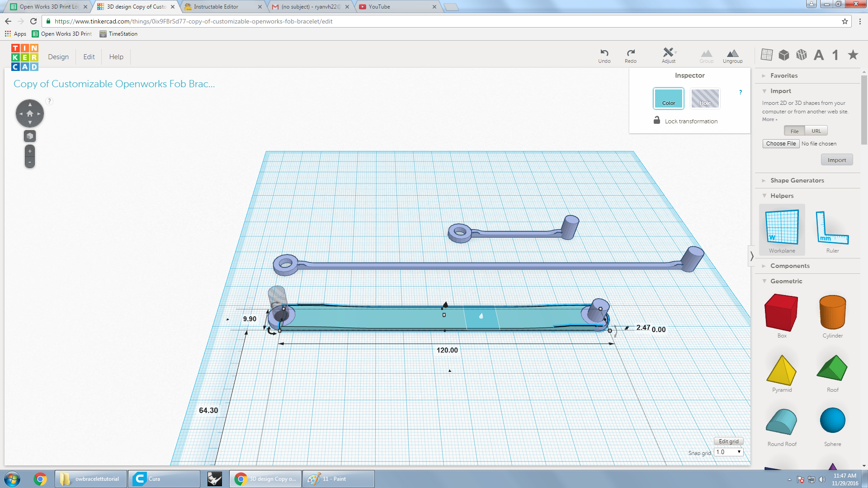The image size is (868, 488).
Task: Open the numbers shape category 1
Action: tap(835, 55)
